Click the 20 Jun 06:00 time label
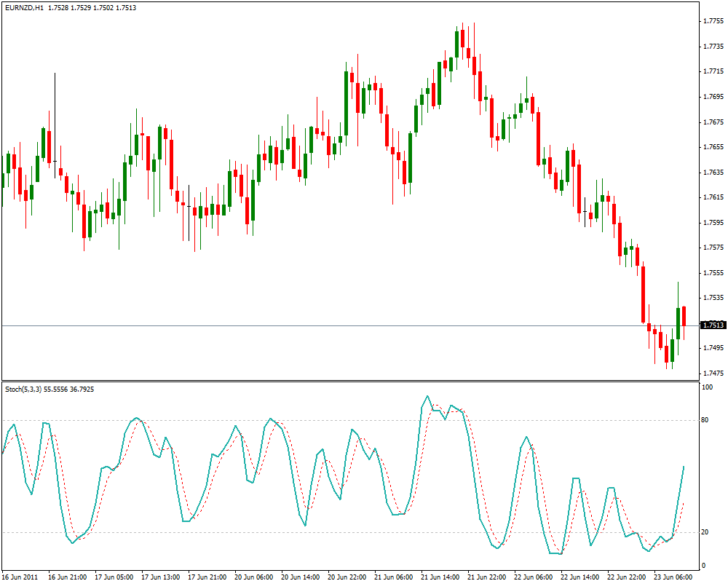The height and width of the screenshot is (581, 728). click(x=254, y=577)
